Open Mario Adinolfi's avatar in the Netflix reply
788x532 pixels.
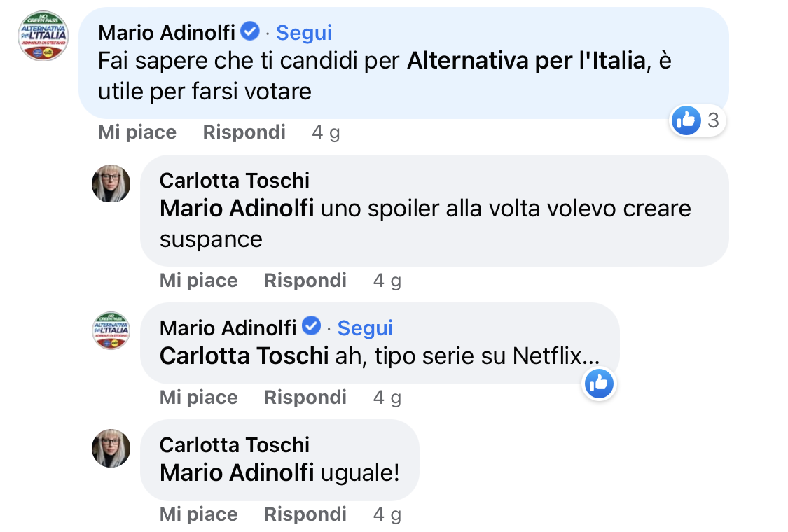[111, 330]
